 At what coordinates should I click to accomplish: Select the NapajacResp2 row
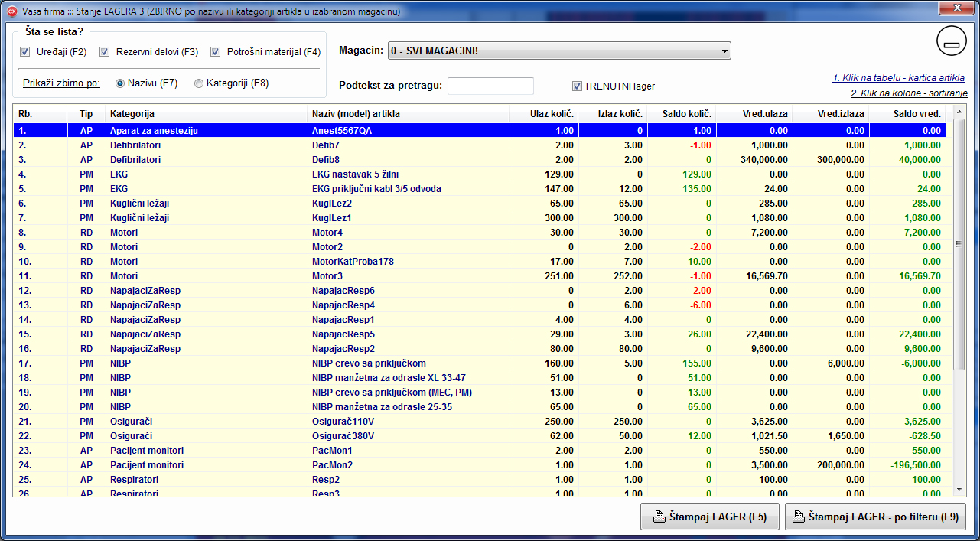coord(480,349)
